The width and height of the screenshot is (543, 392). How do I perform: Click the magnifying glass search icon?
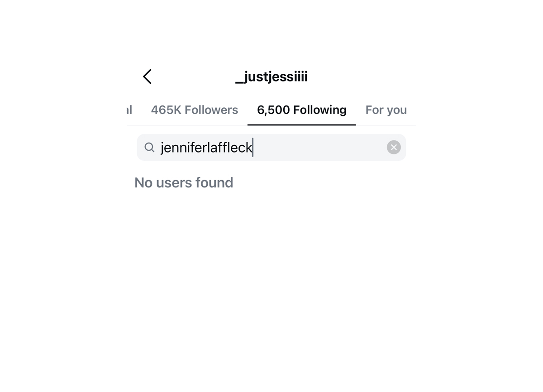click(x=149, y=147)
